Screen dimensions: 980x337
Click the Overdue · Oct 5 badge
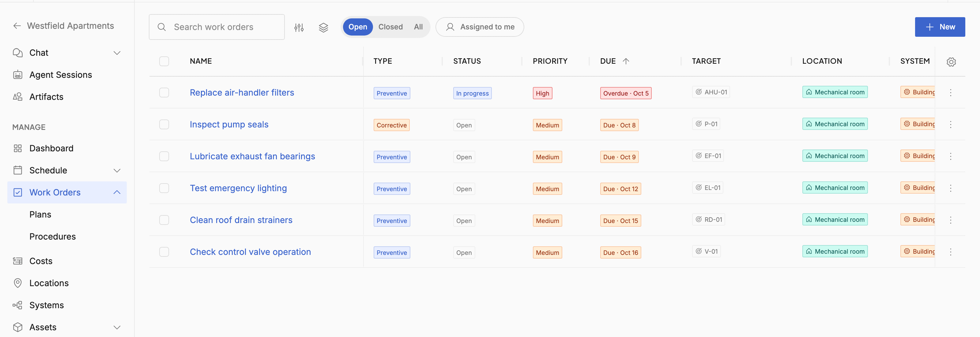click(x=626, y=93)
